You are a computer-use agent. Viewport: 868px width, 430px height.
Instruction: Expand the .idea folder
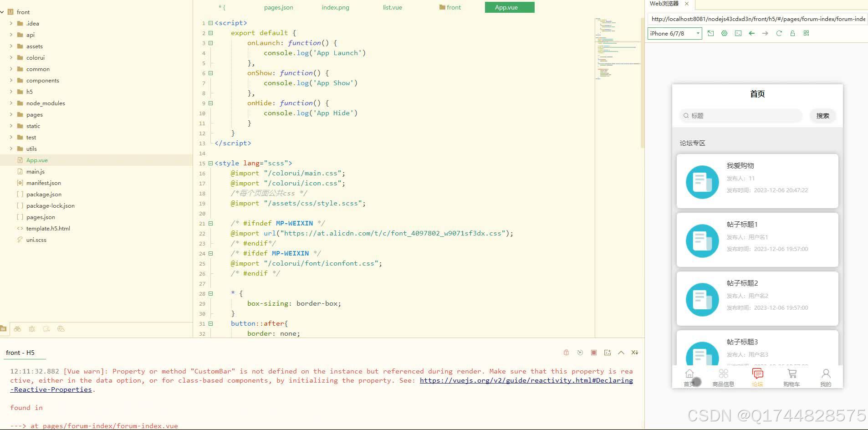[x=11, y=23]
